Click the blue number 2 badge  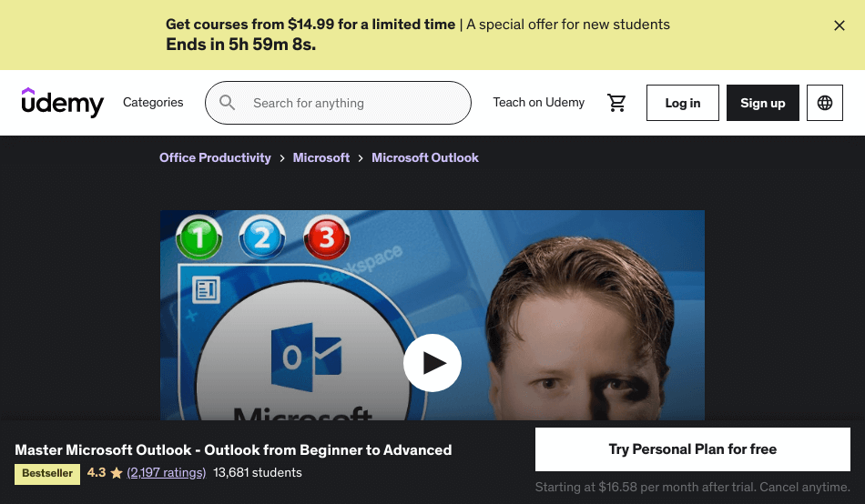(262, 237)
